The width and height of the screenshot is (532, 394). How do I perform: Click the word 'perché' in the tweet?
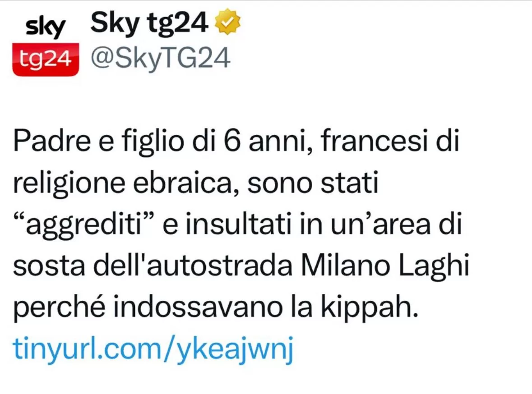(x=60, y=308)
